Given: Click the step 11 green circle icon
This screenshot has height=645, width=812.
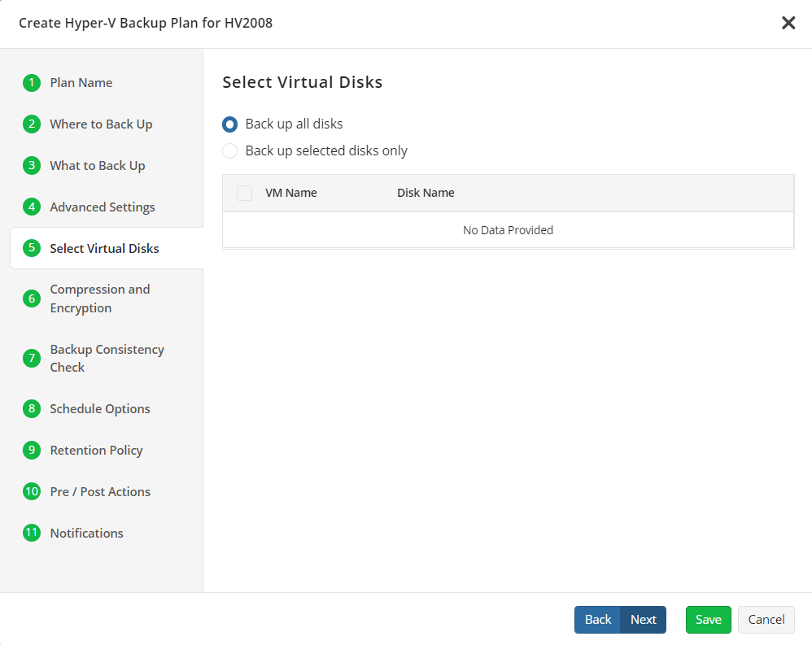Looking at the screenshot, I should 32,533.
